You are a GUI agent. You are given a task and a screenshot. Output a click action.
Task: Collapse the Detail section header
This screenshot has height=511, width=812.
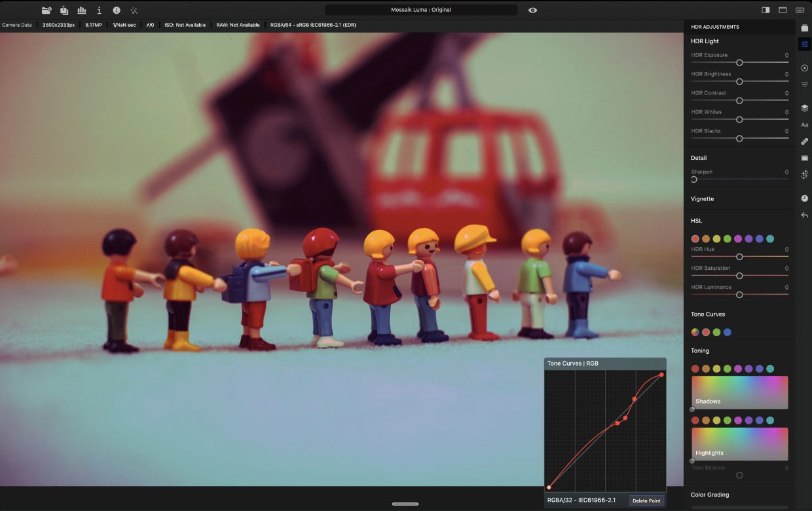point(699,158)
